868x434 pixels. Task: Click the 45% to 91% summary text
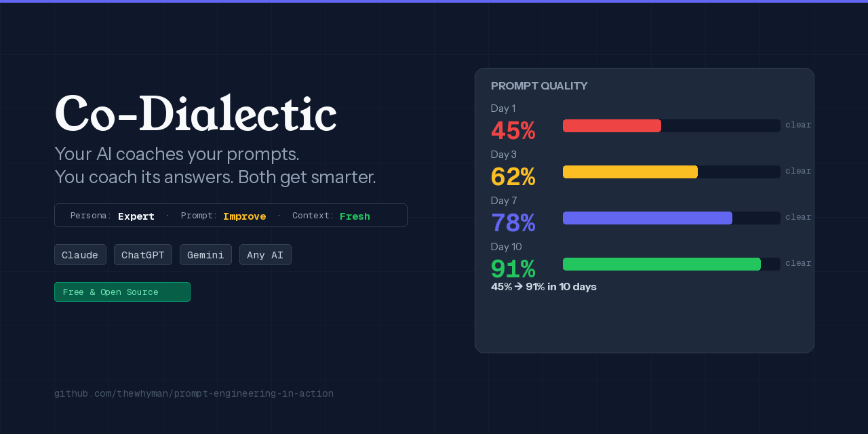pyautogui.click(x=544, y=287)
